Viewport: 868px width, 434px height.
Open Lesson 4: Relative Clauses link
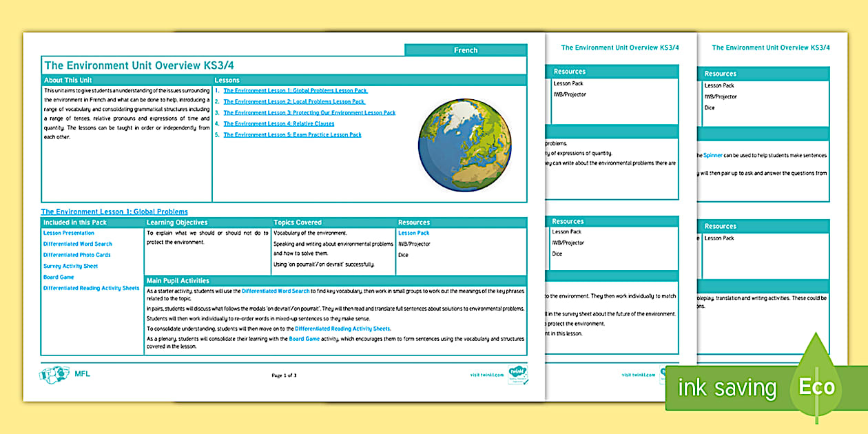pos(278,123)
